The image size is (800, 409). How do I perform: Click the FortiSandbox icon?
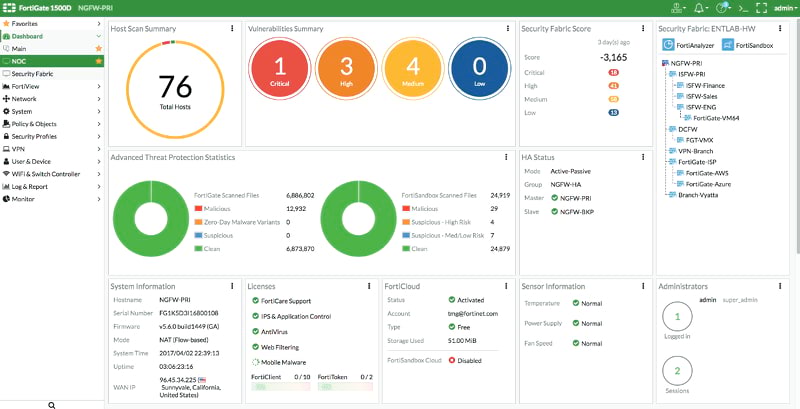click(x=728, y=45)
